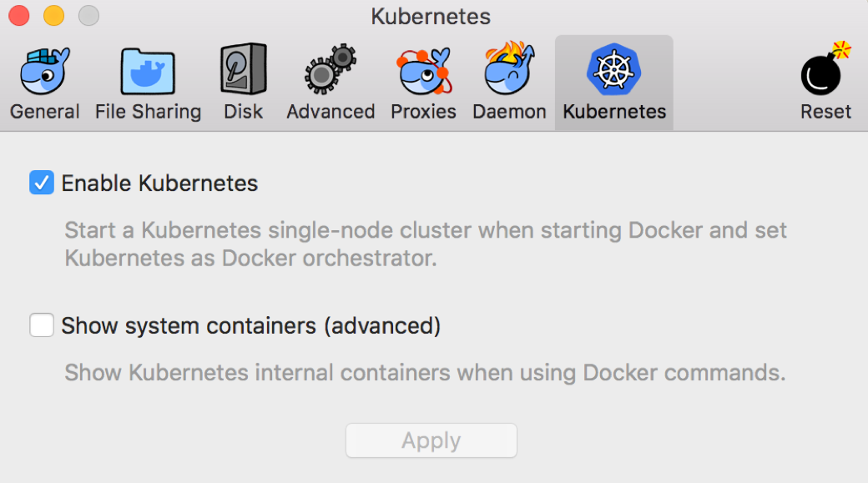Click the 'Start a Kubernetes single-node cluster' description
The width and height of the screenshot is (868, 483).
tap(425, 244)
